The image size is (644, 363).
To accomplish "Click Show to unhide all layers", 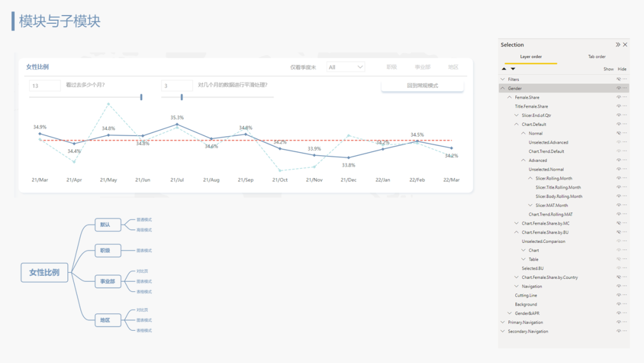I will pyautogui.click(x=608, y=69).
